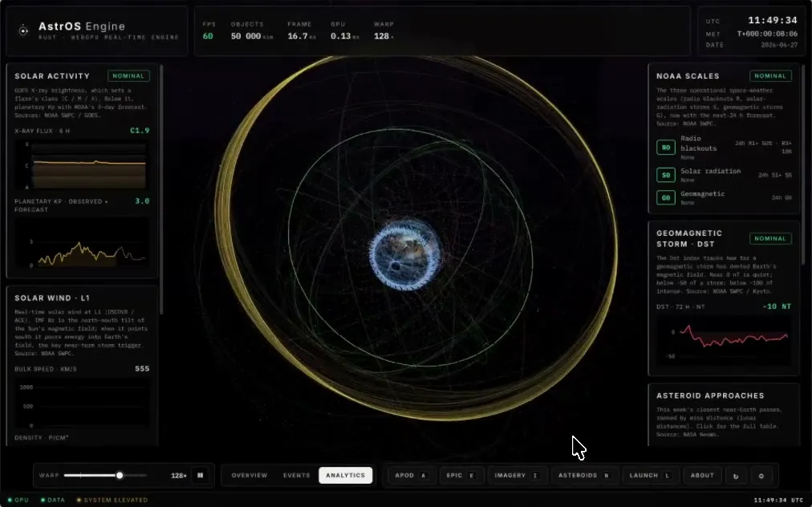The width and height of the screenshot is (812, 507).
Task: Click the bulk speed chart
Action: click(82, 404)
